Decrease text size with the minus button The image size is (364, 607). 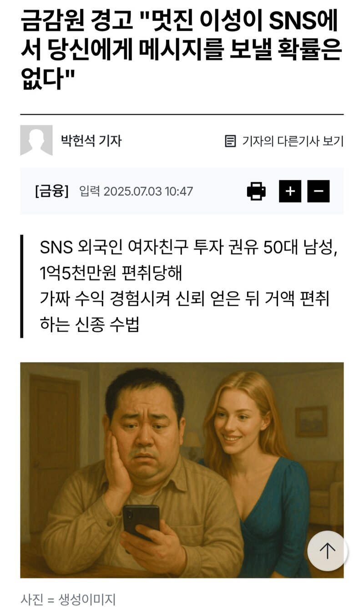(x=318, y=191)
